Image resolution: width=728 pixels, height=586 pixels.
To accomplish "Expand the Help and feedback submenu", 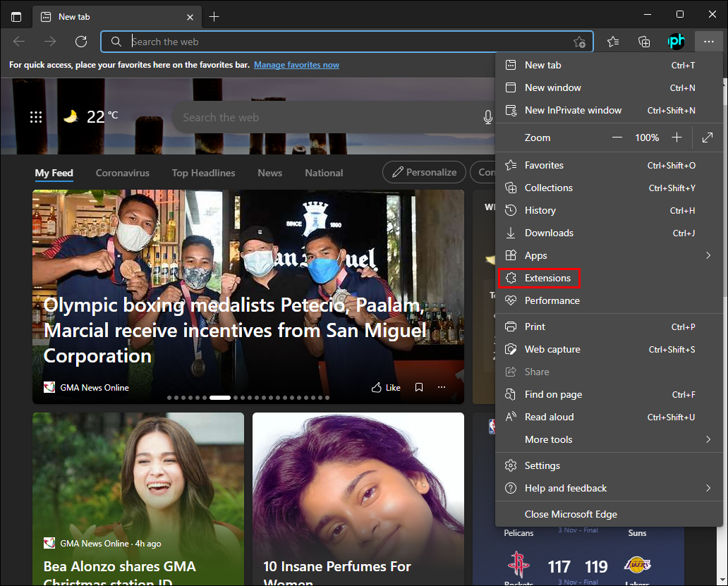I will (x=708, y=488).
